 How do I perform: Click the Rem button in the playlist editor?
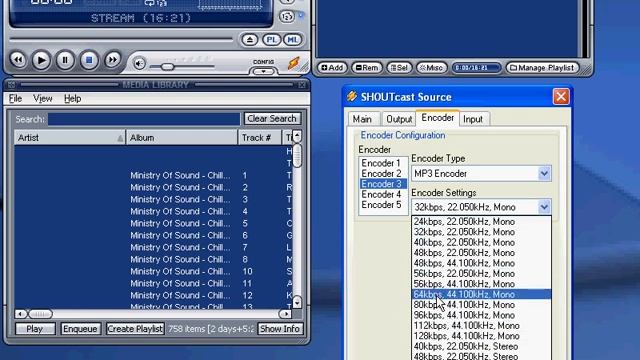point(367,68)
